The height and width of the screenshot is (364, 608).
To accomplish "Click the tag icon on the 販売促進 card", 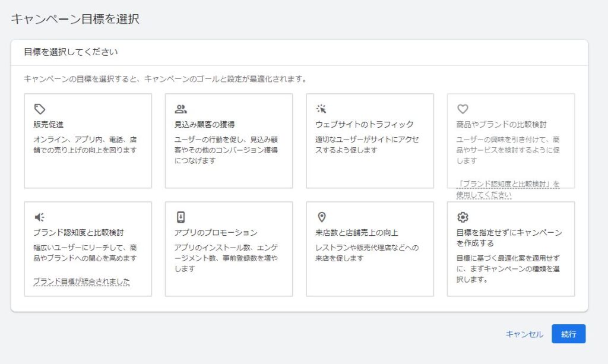I will point(39,108).
